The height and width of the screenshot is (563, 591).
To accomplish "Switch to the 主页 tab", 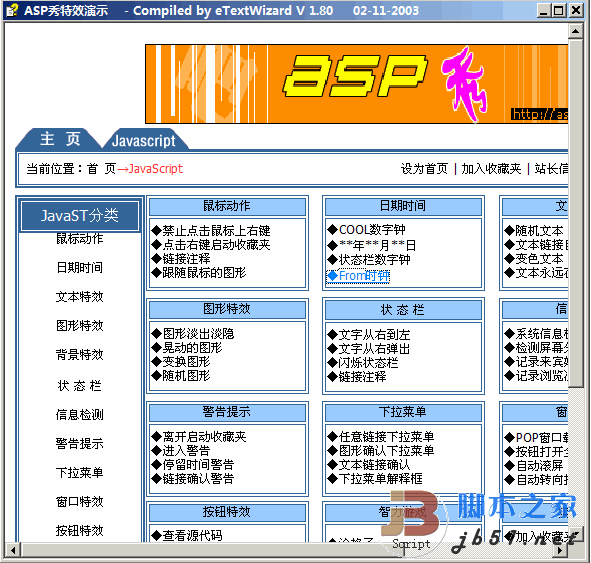I will pyautogui.click(x=60, y=139).
